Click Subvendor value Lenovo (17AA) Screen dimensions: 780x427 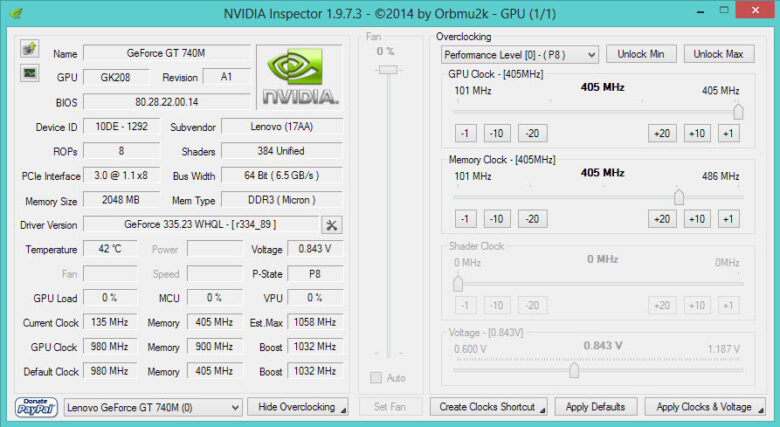(x=282, y=126)
